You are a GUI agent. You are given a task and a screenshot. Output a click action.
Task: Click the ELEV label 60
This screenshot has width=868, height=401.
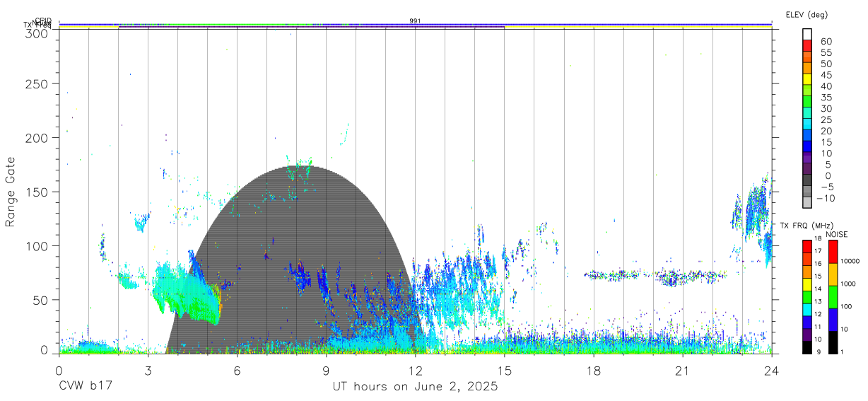coord(826,42)
